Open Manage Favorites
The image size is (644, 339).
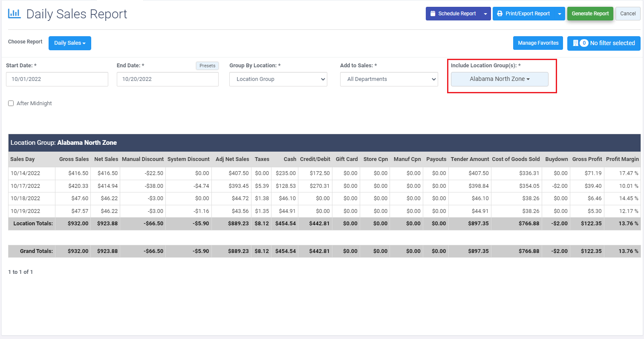click(538, 43)
